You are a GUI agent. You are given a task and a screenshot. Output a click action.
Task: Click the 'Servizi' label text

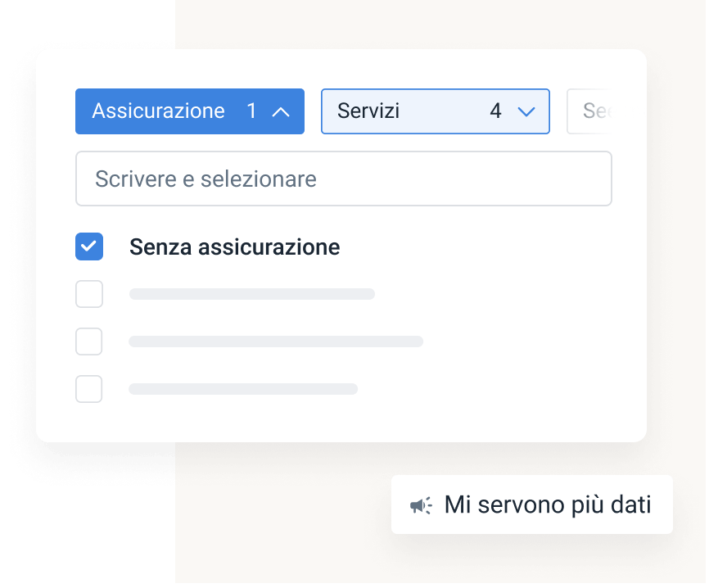pos(368,111)
